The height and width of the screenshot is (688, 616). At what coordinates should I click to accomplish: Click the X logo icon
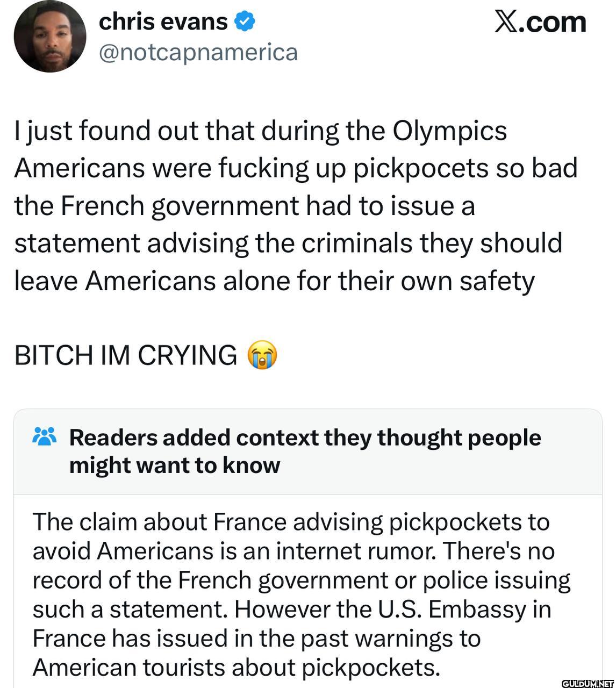(505, 22)
